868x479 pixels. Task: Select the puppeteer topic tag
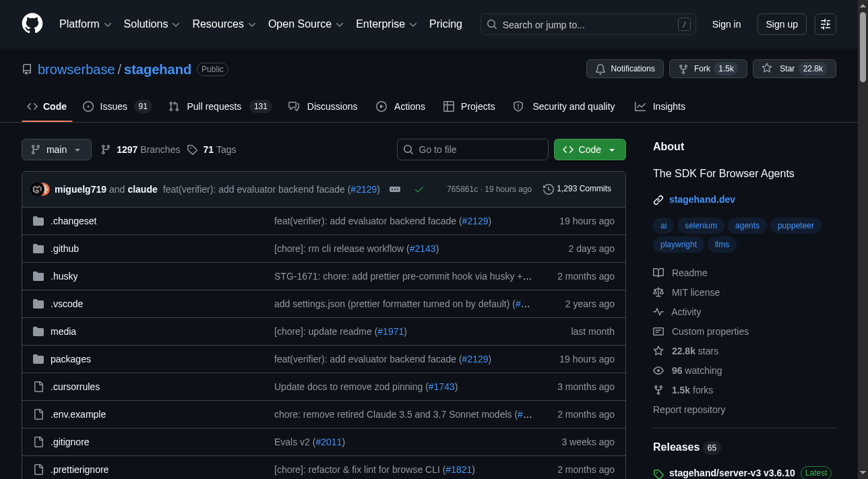(796, 226)
